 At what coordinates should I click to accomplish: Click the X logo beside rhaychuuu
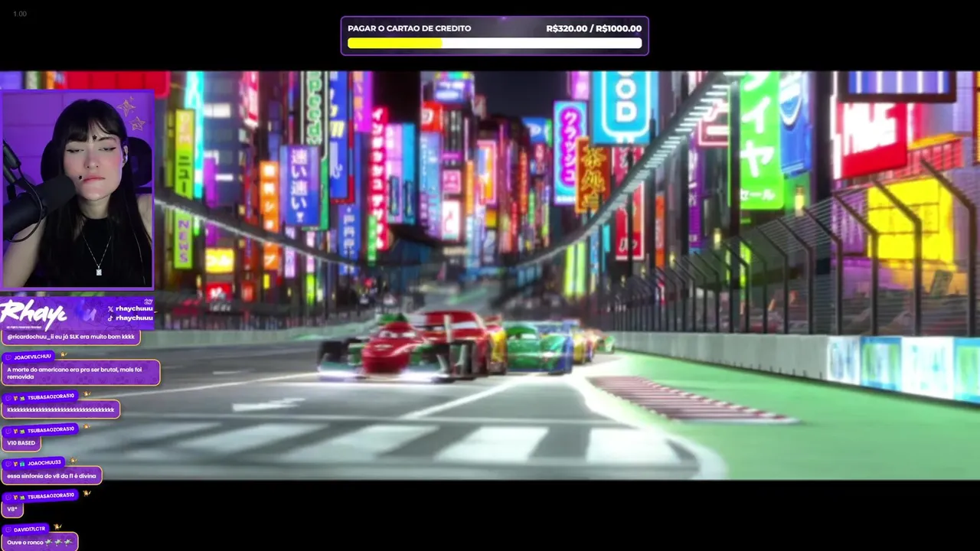click(110, 308)
